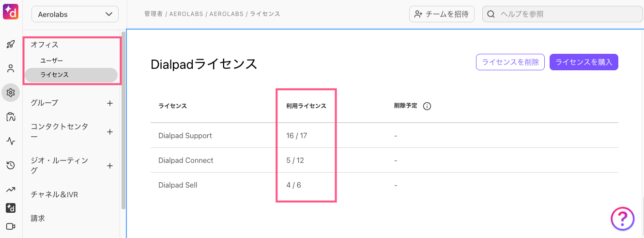644x238 pixels.
Task: Select the settings gear icon in sidebar
Action: (x=11, y=93)
